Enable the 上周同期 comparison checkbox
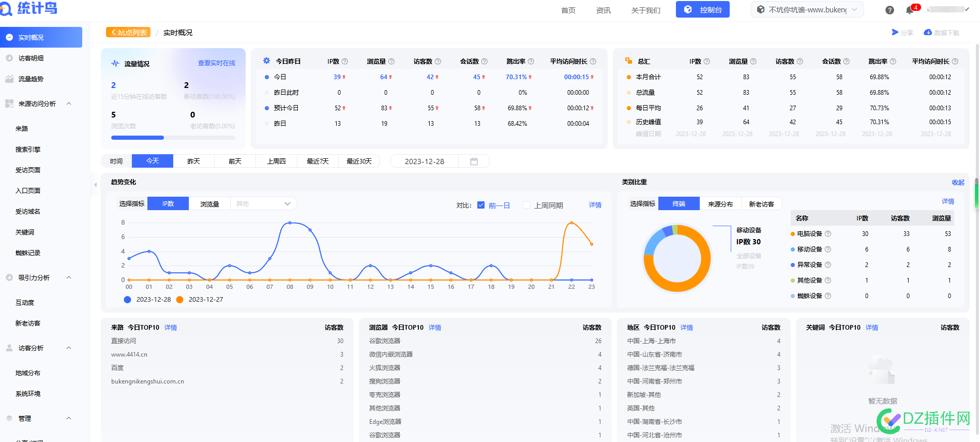Screen dimensions: 980x442 pyautogui.click(x=526, y=205)
